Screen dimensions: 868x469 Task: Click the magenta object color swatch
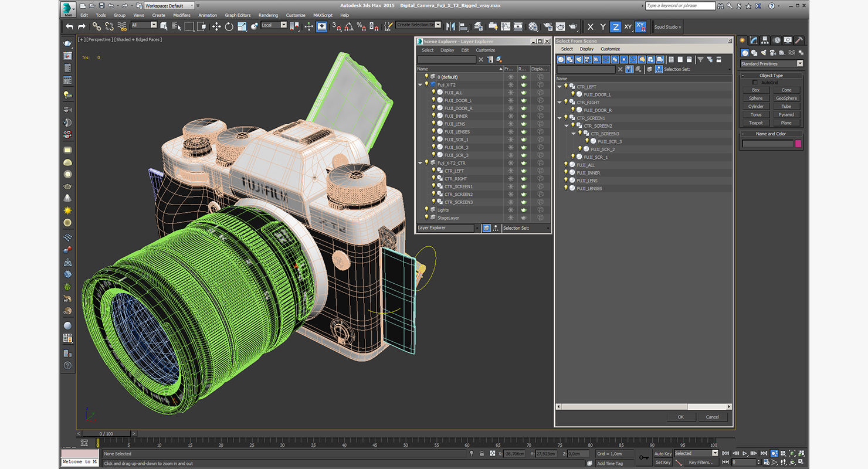pyautogui.click(x=798, y=144)
